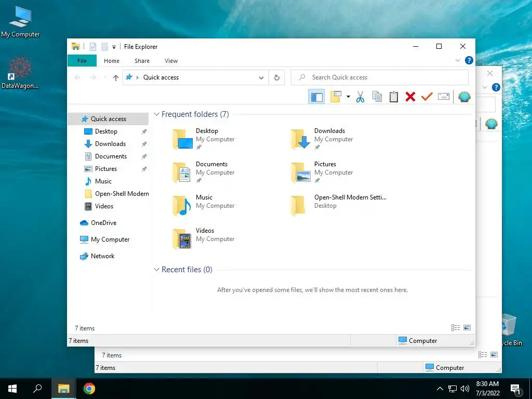Collapse the Recent files group

coord(156,270)
